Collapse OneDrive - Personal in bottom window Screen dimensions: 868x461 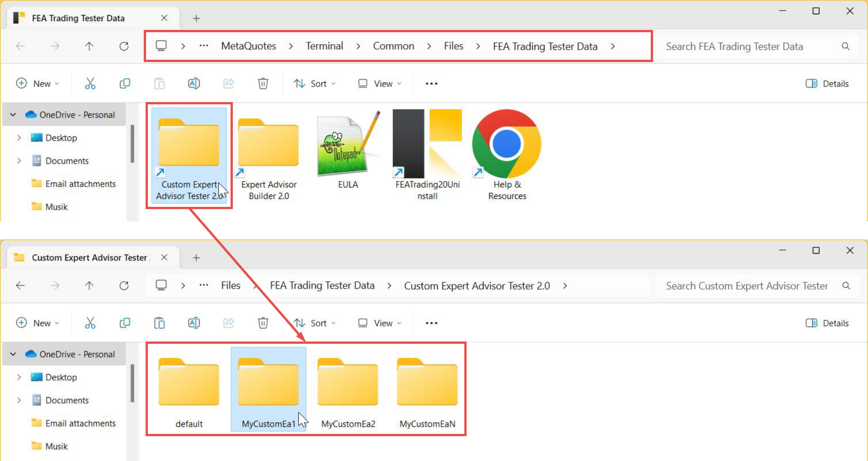click(x=13, y=354)
